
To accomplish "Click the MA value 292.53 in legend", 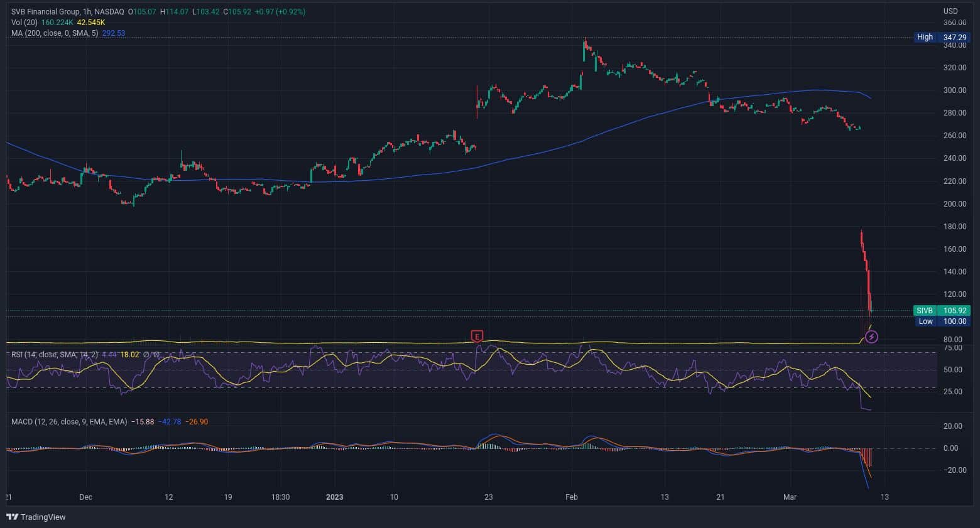I will point(114,33).
